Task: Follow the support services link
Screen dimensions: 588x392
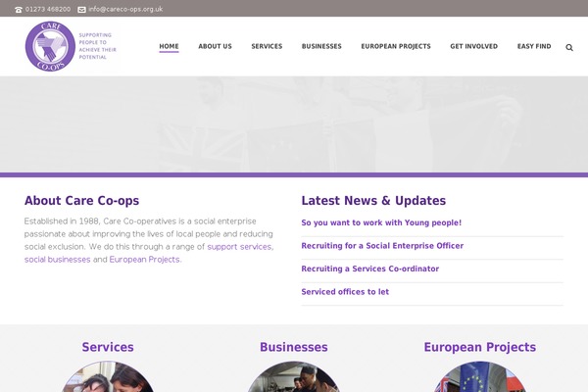Action: (x=239, y=246)
